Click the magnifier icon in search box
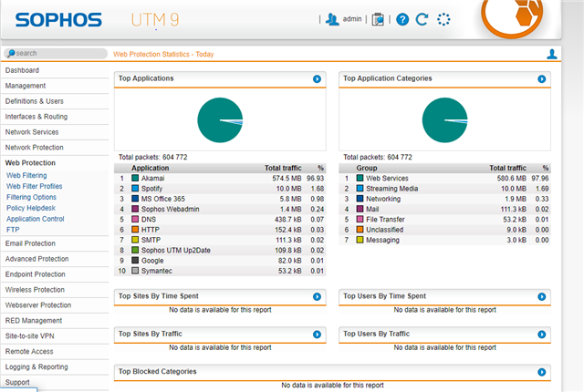 pyautogui.click(x=11, y=53)
